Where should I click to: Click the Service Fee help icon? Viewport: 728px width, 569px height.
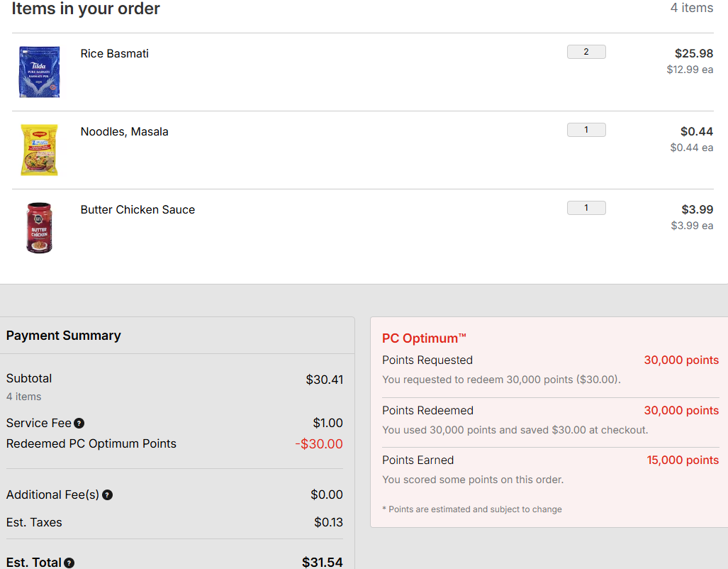coord(79,424)
